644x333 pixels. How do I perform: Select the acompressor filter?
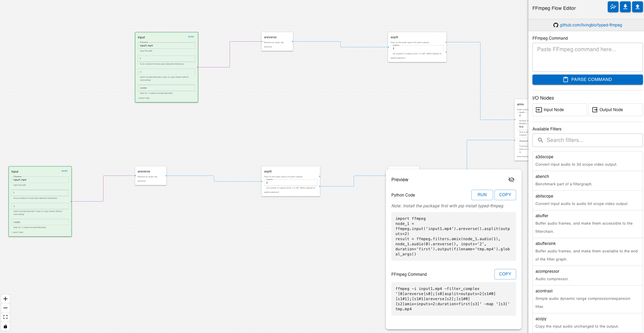coord(587,275)
